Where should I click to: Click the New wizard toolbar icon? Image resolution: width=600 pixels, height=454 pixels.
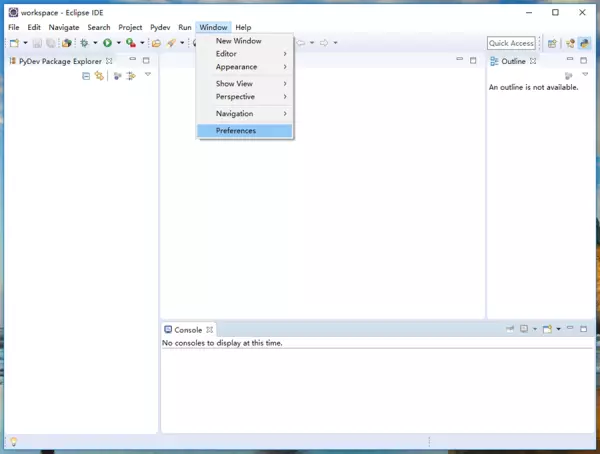pos(15,43)
